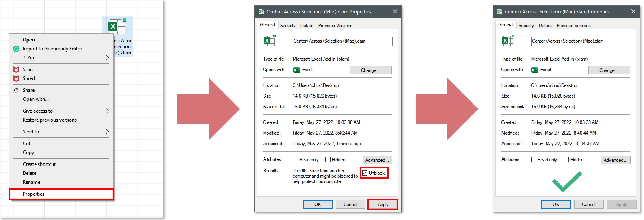Open Properties from the context menu

pos(61,194)
